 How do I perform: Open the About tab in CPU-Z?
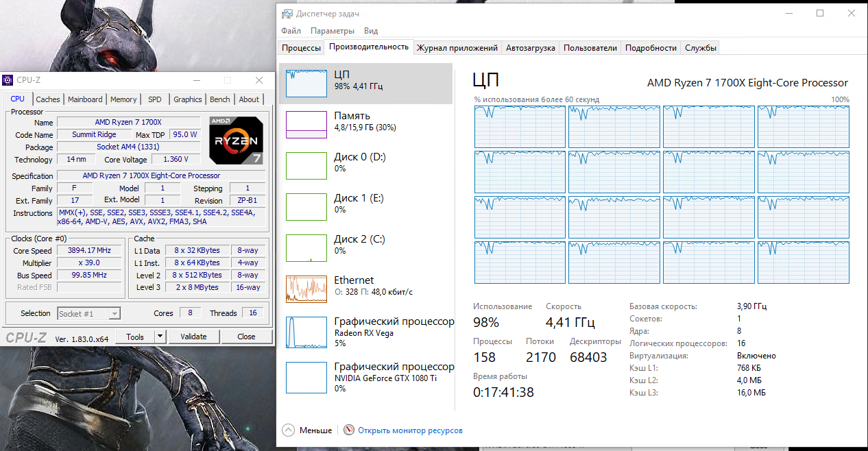(249, 99)
